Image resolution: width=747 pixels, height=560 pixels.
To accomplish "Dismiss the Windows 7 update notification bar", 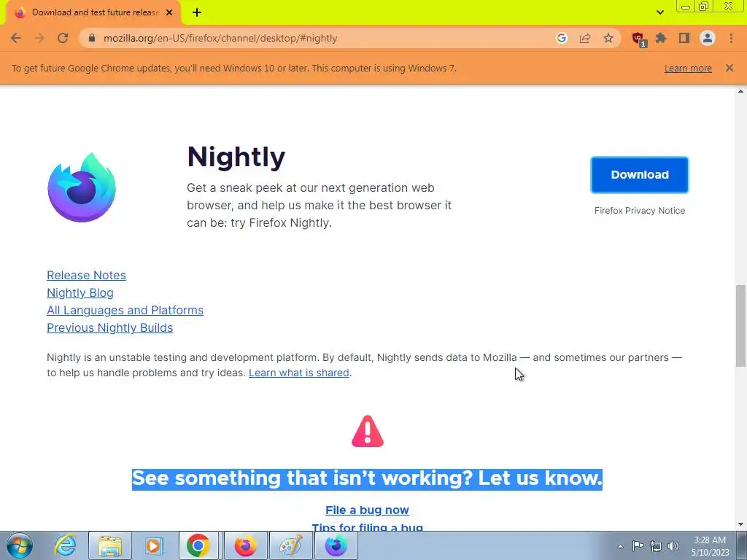I will (729, 68).
